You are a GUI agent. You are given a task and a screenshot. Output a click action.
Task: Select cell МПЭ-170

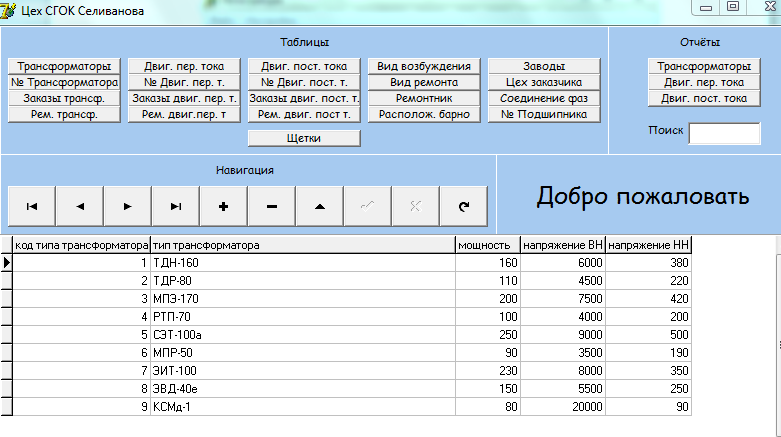point(303,298)
